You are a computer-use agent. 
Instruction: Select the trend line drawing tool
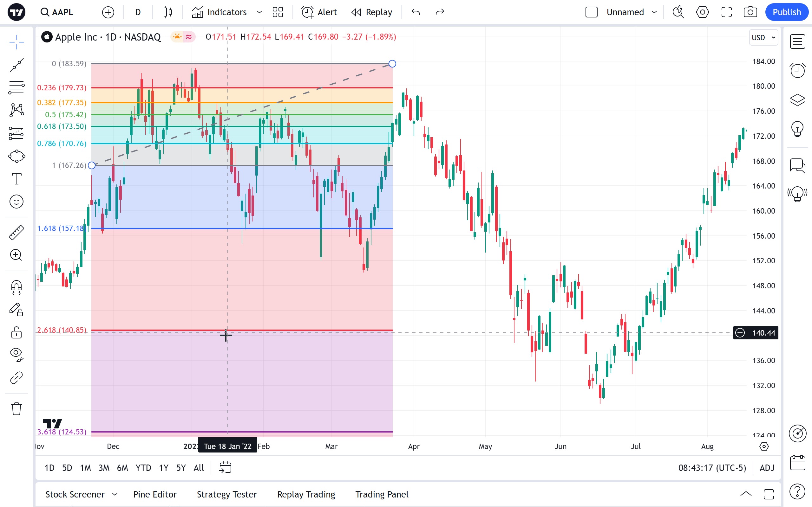coord(16,65)
